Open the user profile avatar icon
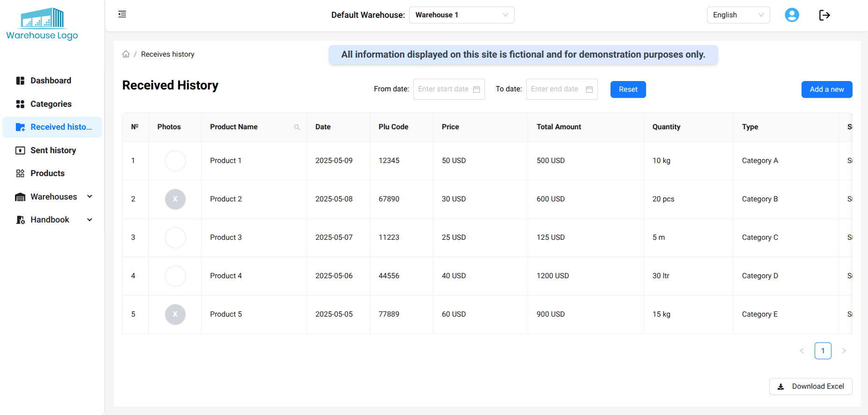 pos(792,15)
